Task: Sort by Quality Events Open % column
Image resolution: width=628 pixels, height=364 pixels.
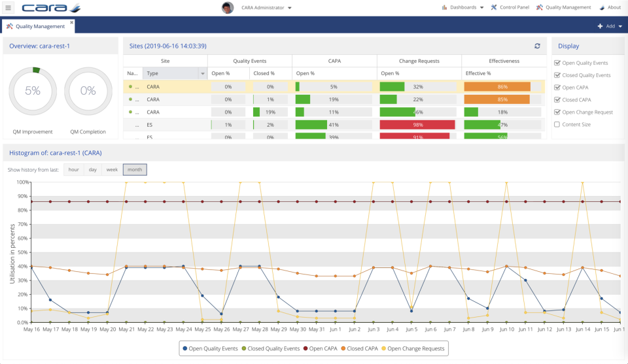Action: pyautogui.click(x=228, y=73)
